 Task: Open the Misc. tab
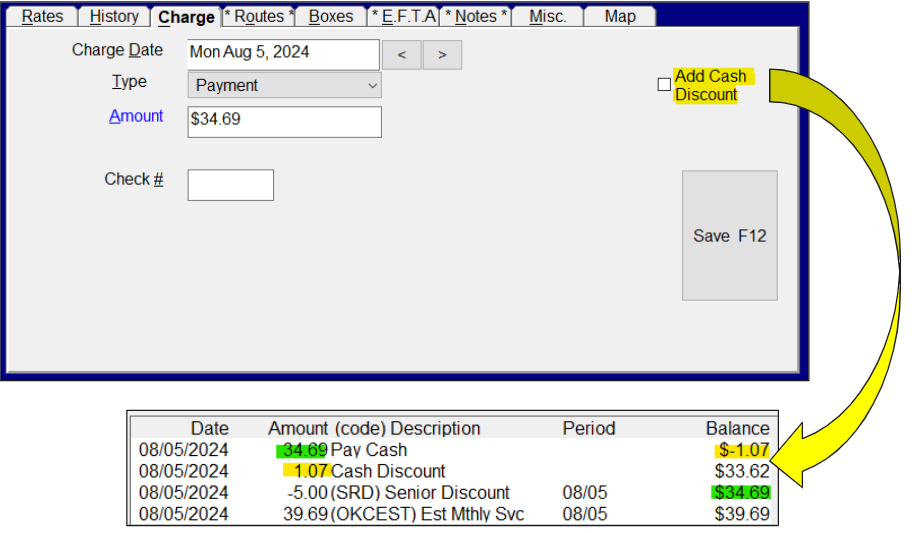pos(548,17)
